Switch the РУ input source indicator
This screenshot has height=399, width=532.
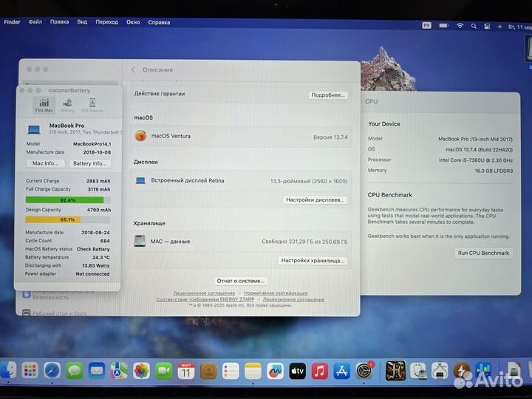tap(426, 25)
